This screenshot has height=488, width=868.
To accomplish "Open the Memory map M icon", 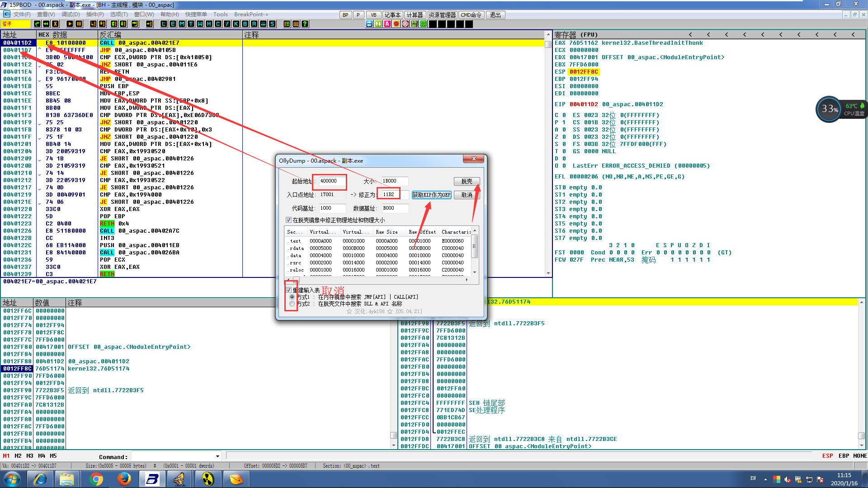I will [x=182, y=24].
